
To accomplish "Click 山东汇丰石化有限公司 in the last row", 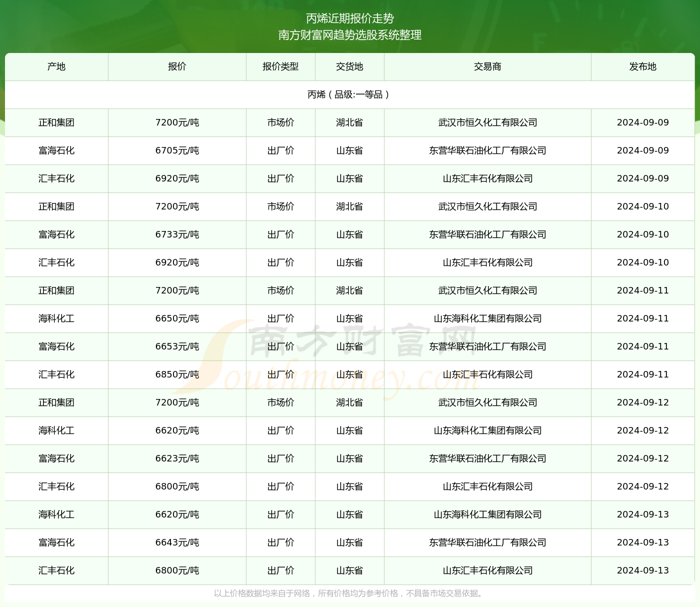I will click(x=487, y=570).
